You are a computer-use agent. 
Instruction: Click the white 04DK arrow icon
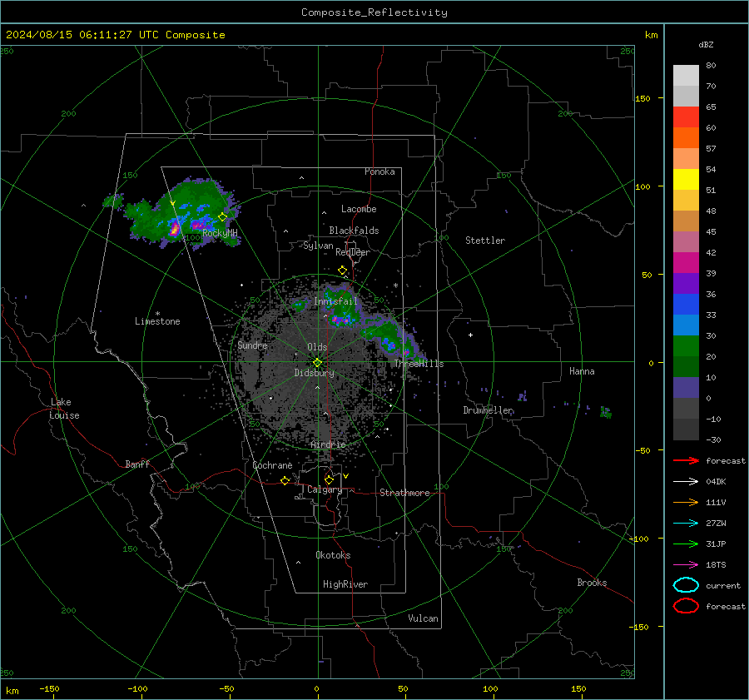686,482
